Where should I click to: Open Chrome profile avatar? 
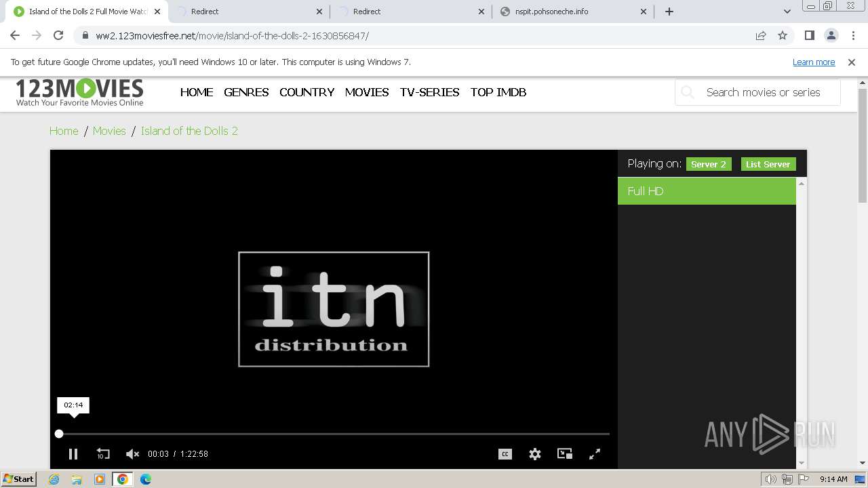[831, 35]
